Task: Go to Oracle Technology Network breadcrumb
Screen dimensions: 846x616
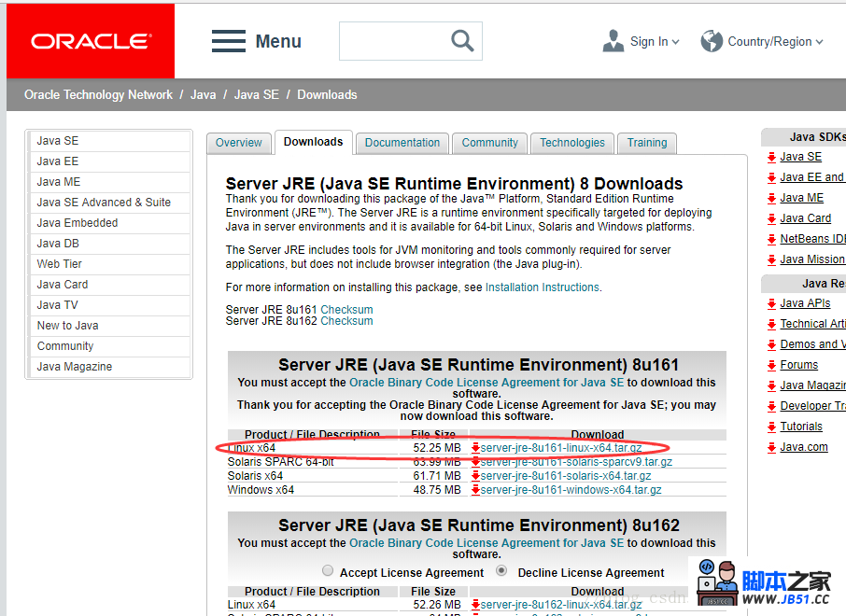Action: tap(98, 95)
